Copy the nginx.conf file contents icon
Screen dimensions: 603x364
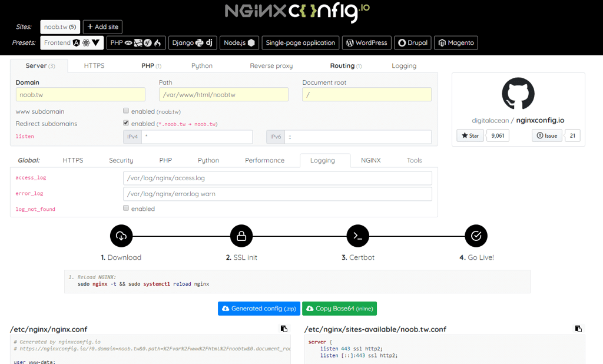pyautogui.click(x=284, y=328)
